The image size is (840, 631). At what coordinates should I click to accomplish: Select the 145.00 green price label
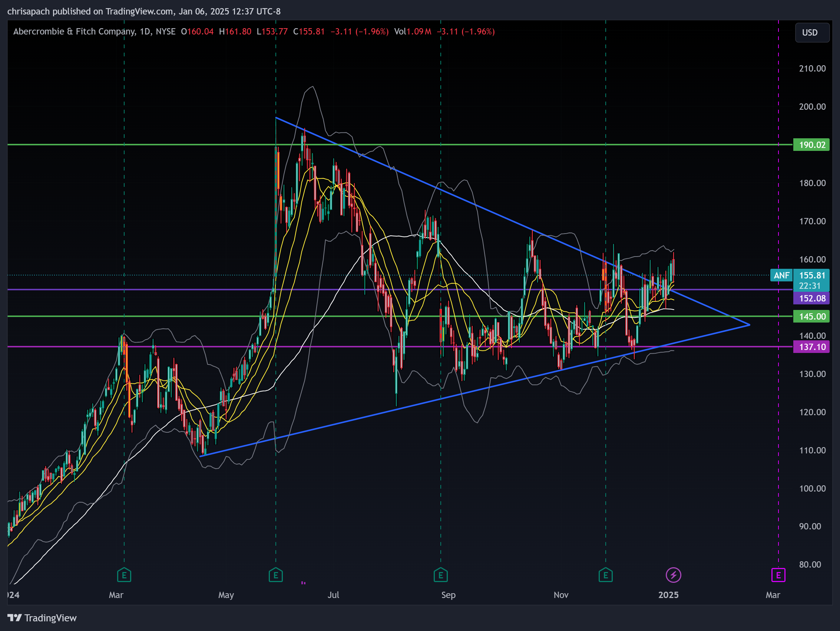coord(811,316)
